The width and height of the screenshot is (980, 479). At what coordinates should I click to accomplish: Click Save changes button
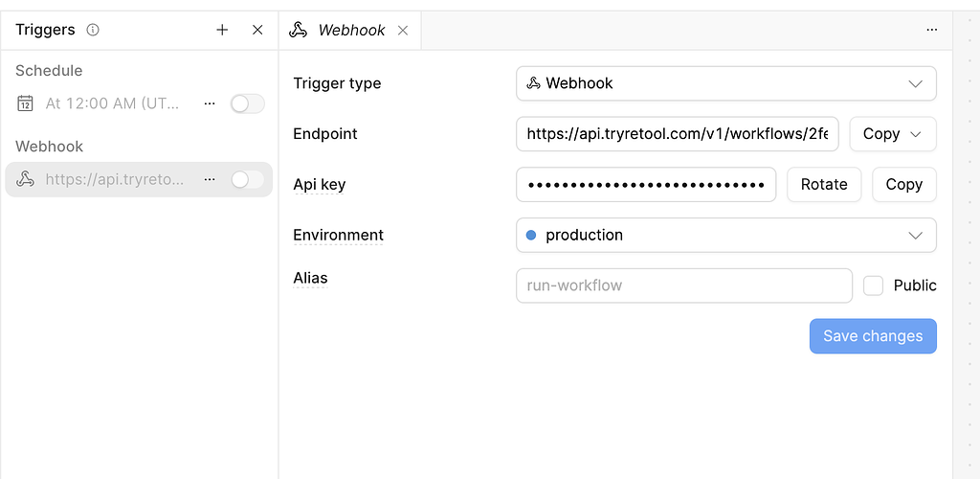873,336
